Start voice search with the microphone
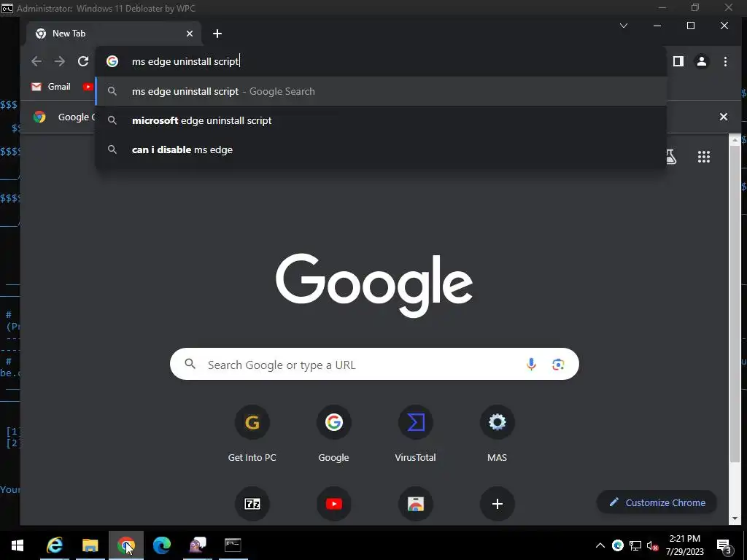Screen dimensions: 747x560 coord(531,365)
